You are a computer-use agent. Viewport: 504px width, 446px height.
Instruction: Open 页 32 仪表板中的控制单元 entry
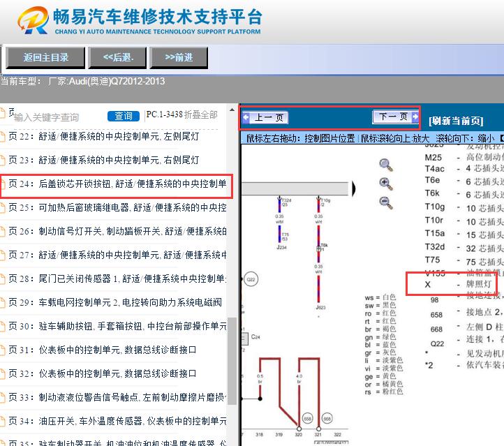point(102,373)
